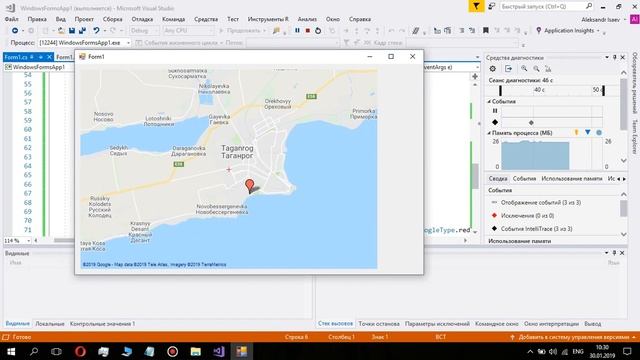Screen dimensions: 640x360
Task: Open Windows Start menu
Action: (x=11, y=351)
